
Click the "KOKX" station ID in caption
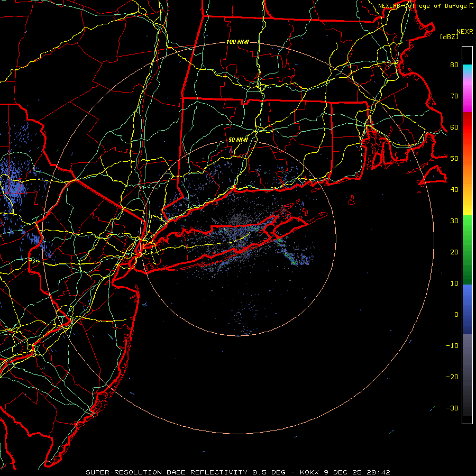309,472
